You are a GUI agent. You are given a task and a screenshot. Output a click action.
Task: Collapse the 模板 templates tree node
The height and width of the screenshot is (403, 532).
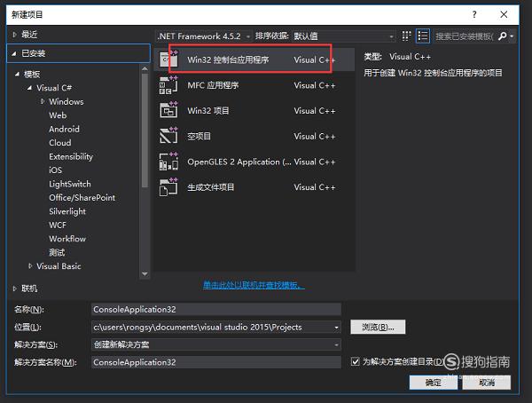coord(17,74)
